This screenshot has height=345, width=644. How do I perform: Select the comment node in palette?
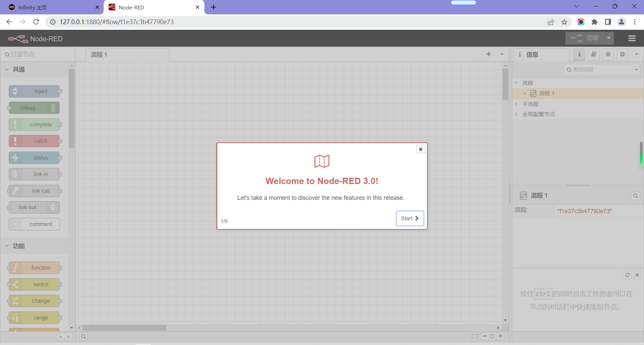(34, 224)
